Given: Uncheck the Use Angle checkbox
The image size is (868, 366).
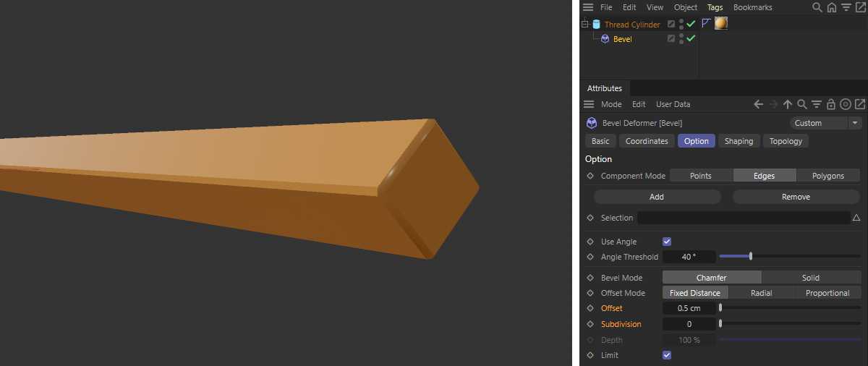Looking at the screenshot, I should click(667, 242).
